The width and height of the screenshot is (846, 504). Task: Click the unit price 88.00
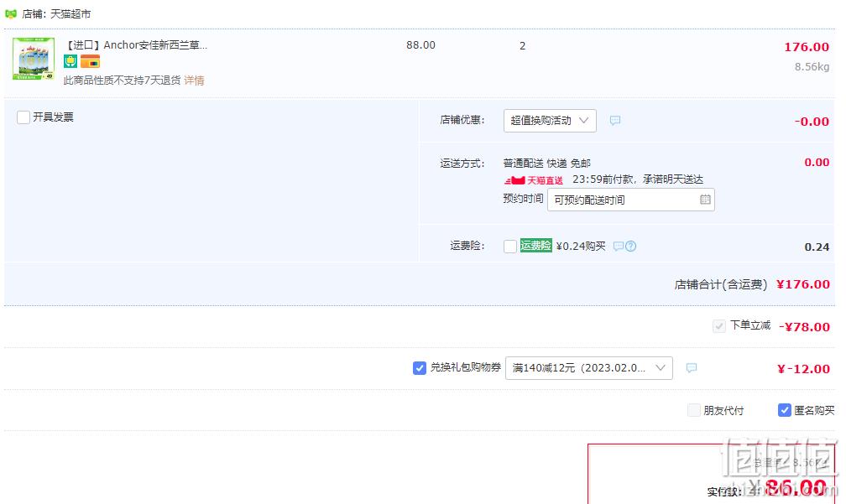click(420, 45)
